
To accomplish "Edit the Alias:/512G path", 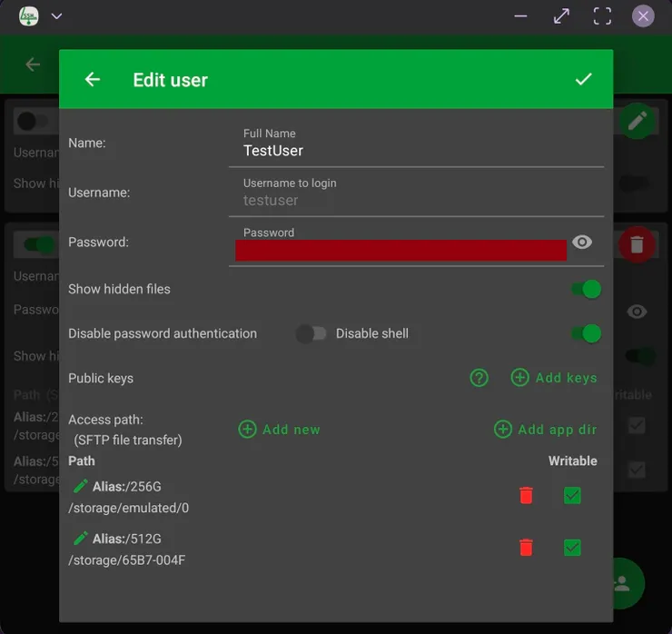I will coord(81,539).
